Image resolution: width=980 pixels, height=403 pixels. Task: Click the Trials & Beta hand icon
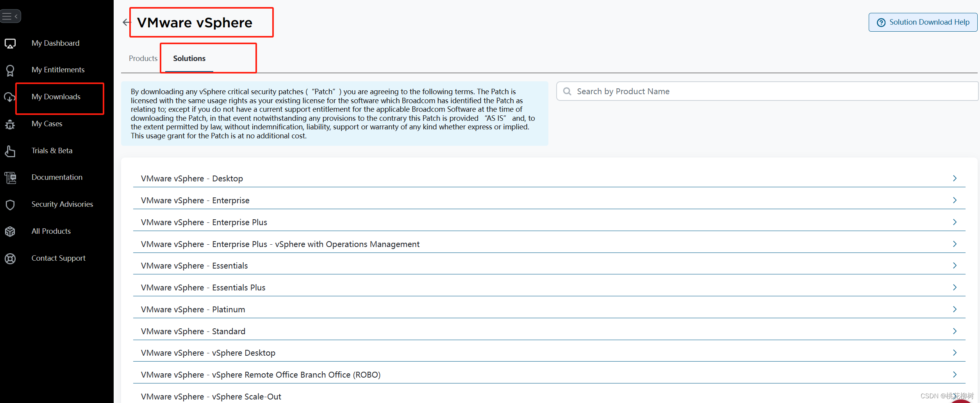point(10,151)
